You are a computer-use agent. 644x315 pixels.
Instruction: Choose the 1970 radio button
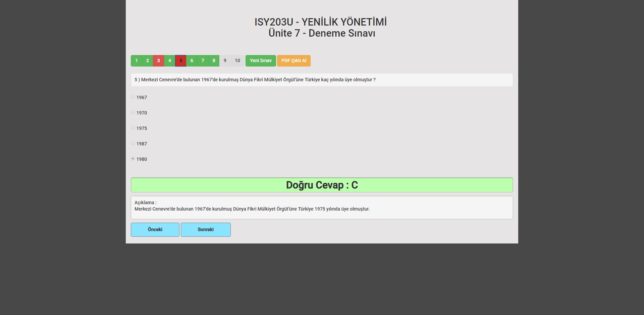click(x=133, y=112)
